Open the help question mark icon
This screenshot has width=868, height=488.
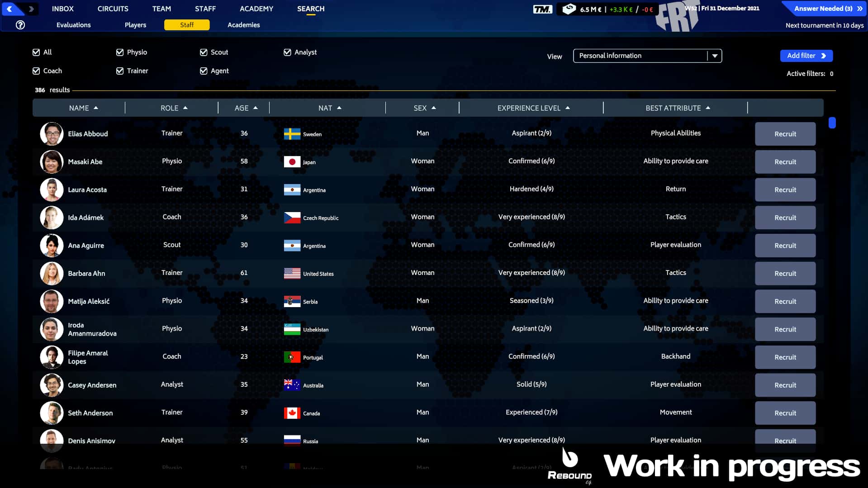coord(20,25)
